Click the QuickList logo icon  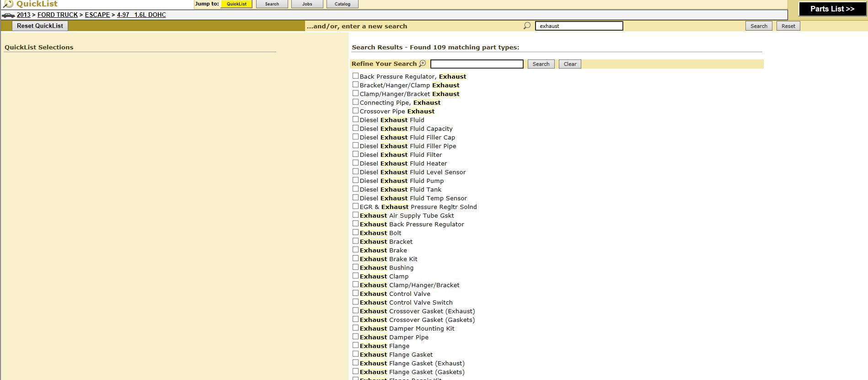[8, 4]
